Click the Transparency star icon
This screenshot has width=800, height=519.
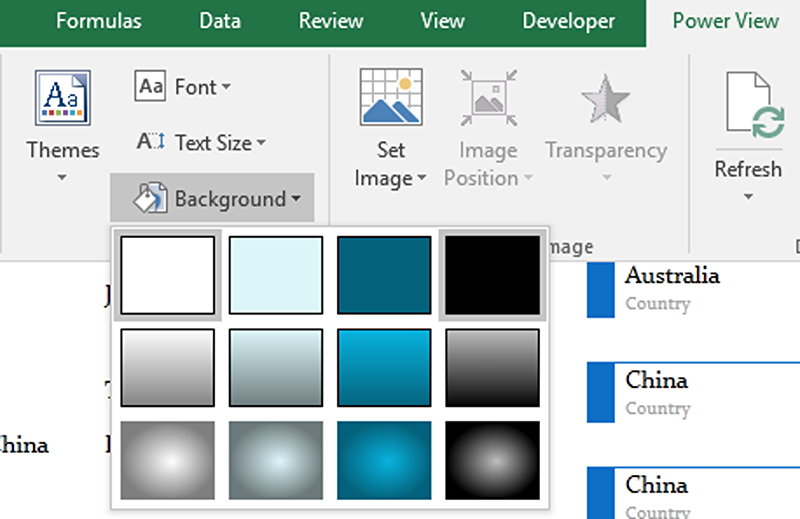606,98
